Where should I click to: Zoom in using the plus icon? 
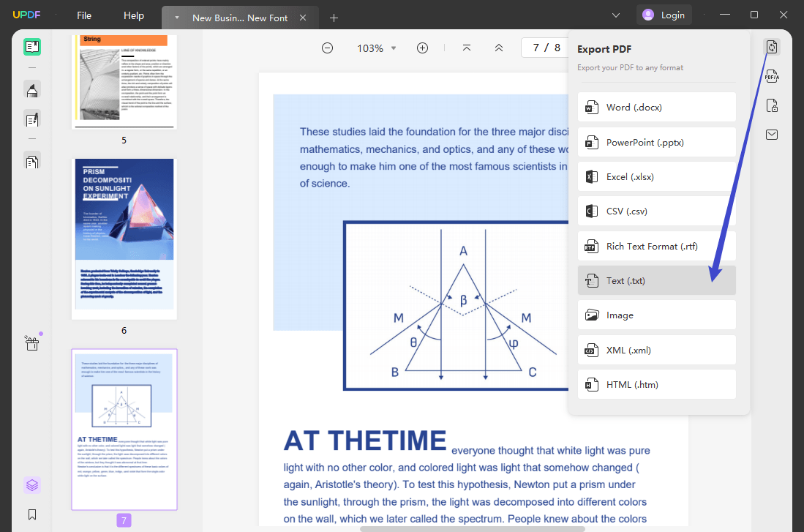[422, 48]
